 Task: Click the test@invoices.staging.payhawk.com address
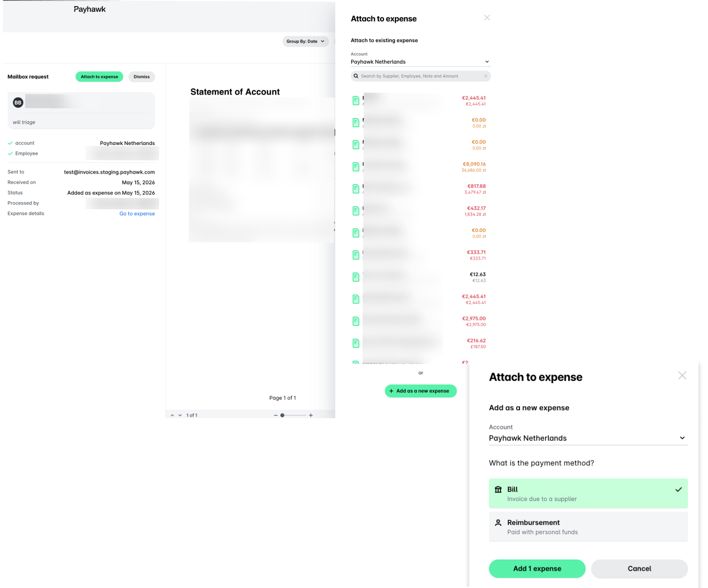coord(109,172)
